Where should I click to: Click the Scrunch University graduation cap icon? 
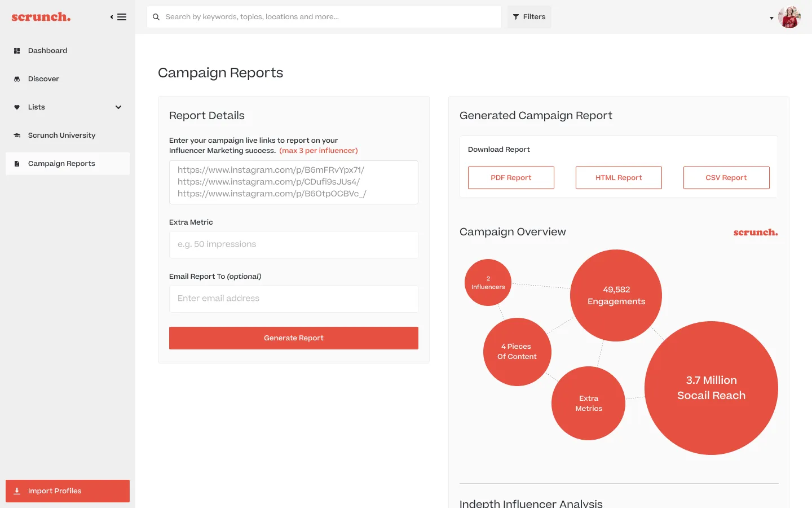point(17,135)
